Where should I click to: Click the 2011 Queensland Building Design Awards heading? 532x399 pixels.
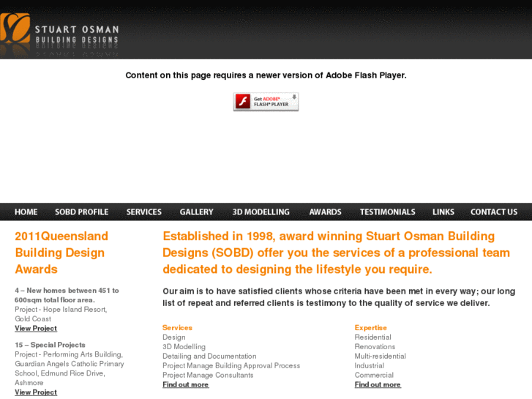click(x=61, y=253)
